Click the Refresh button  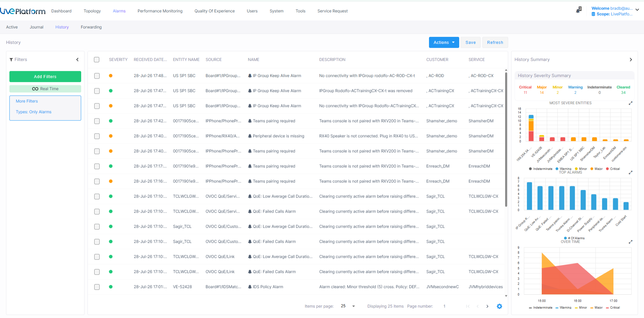tap(495, 43)
